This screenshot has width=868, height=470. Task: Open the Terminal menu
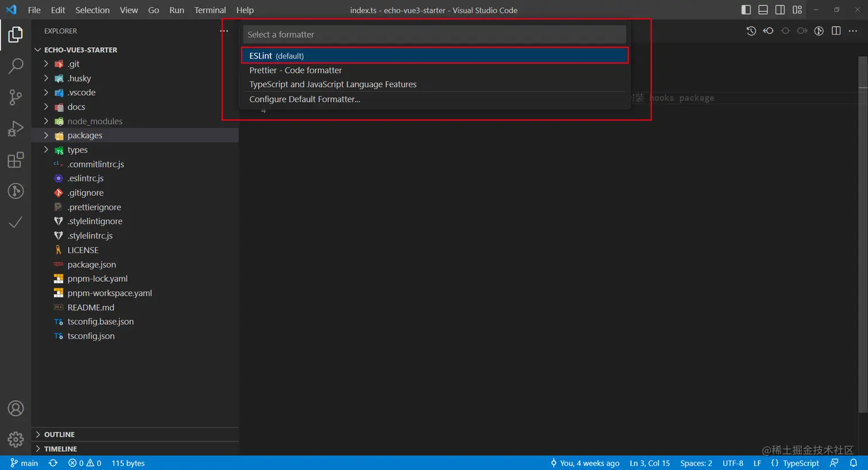tap(210, 10)
